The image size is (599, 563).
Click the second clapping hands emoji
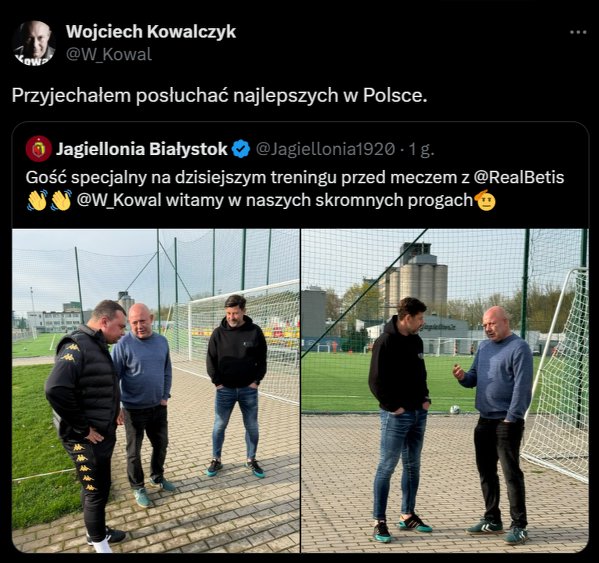[x=61, y=200]
